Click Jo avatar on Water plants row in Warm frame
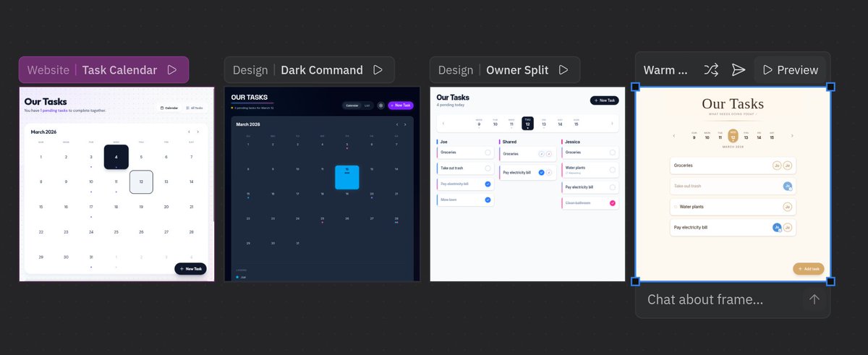868x355 pixels. pos(787,207)
